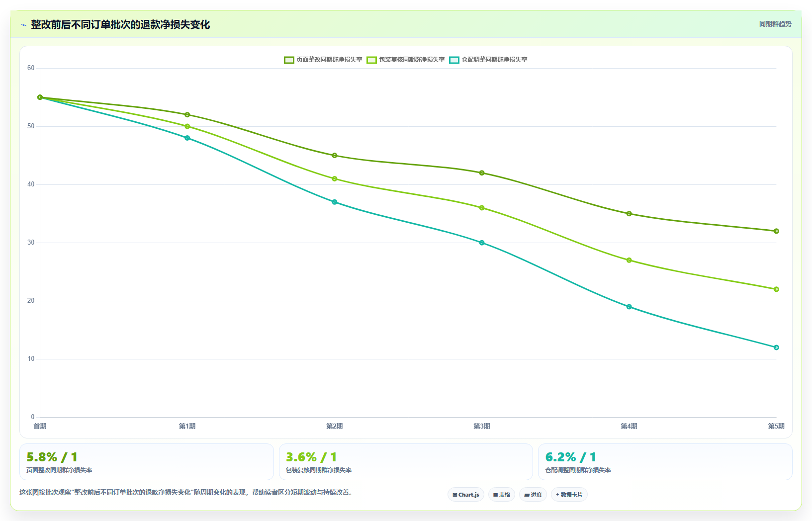812x521 pixels.
Task: Click the light green 第5期 point at 22
Action: tap(776, 289)
